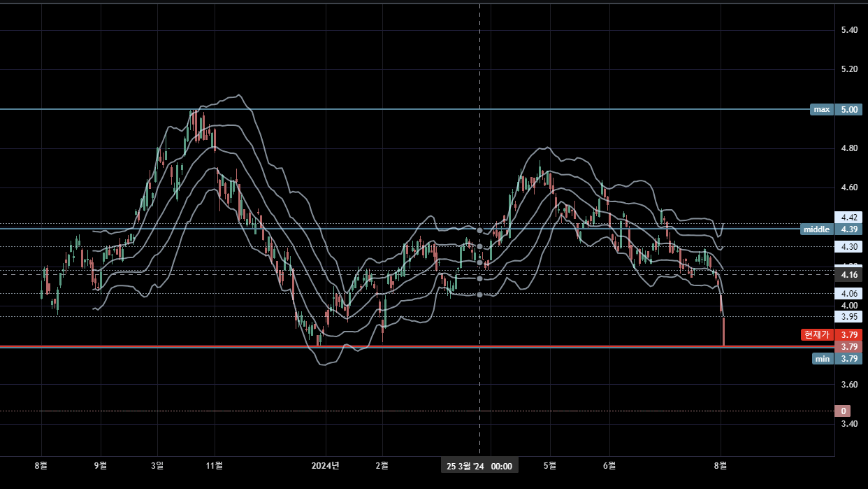Click the '11월' time axis label
This screenshot has width=868, height=489.
(x=215, y=465)
